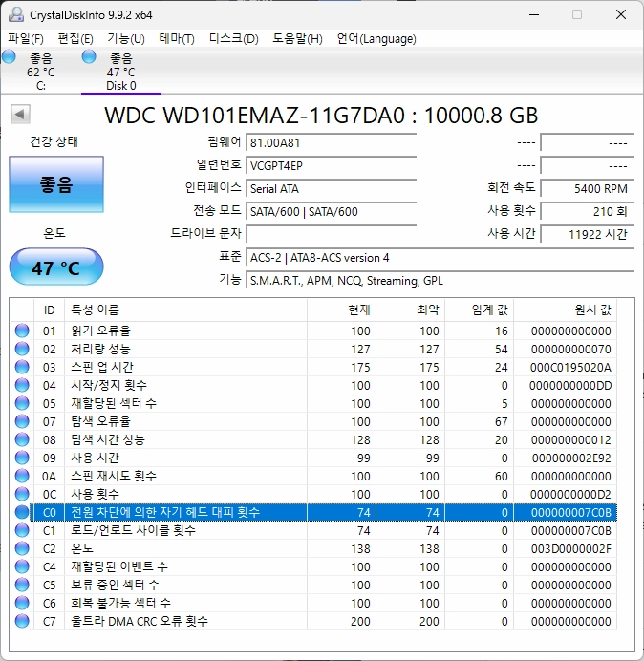Click the 표준 field ACS-2 | ATA8-ACS

(x=440, y=257)
